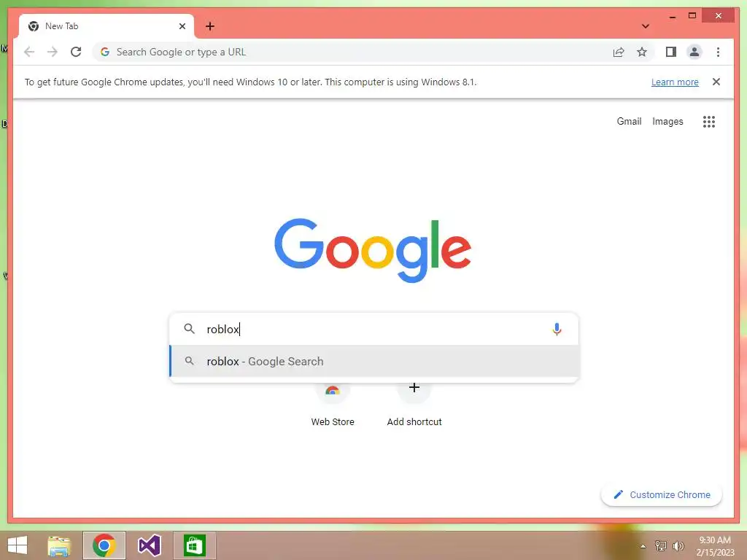
Task: Open File Explorer from the taskbar
Action: point(59,545)
